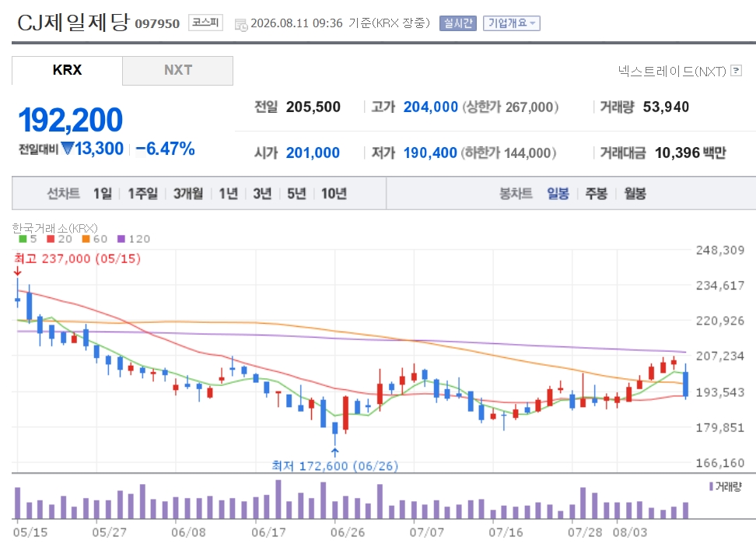Screen dimensions: 756x551
Task: Toggle the 실시간 realtime button
Action: click(458, 23)
